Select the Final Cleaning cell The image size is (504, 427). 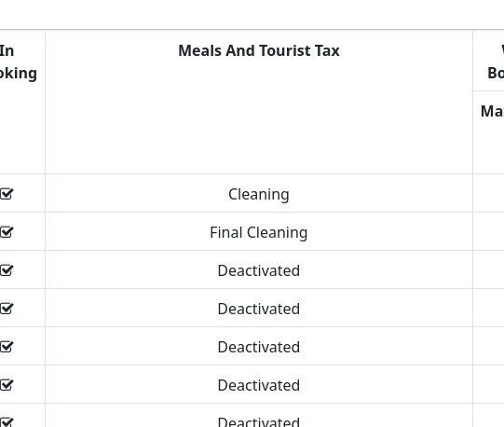pos(259,231)
